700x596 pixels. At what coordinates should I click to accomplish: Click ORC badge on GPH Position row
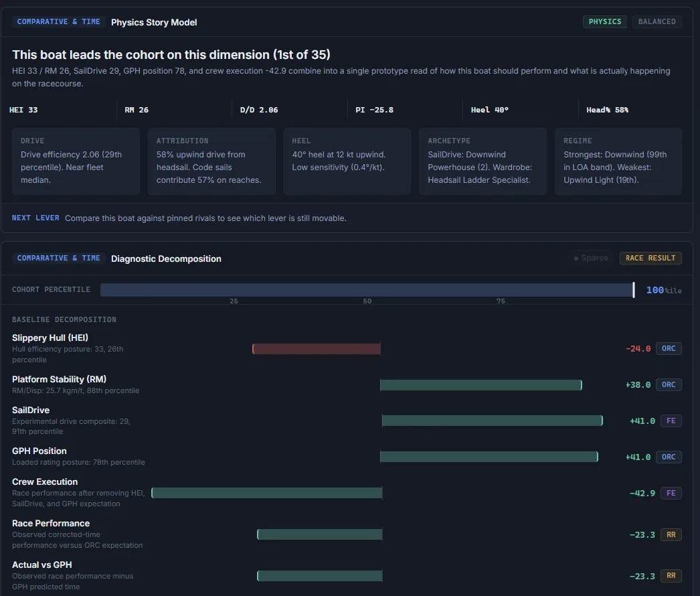[x=669, y=457]
